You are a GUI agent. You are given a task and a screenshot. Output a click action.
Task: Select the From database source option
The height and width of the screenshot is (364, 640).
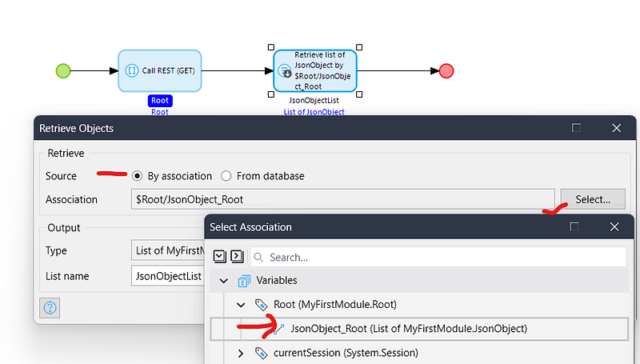point(226,176)
